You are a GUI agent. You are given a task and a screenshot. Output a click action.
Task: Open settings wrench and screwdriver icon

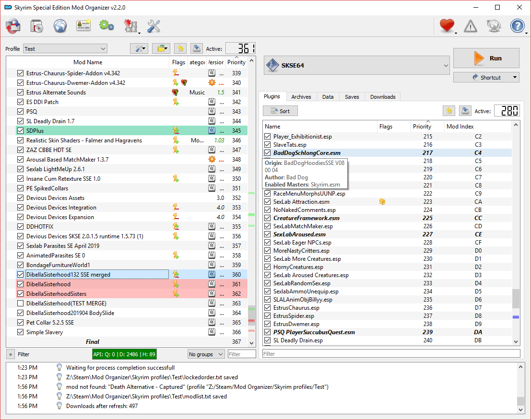tap(153, 26)
